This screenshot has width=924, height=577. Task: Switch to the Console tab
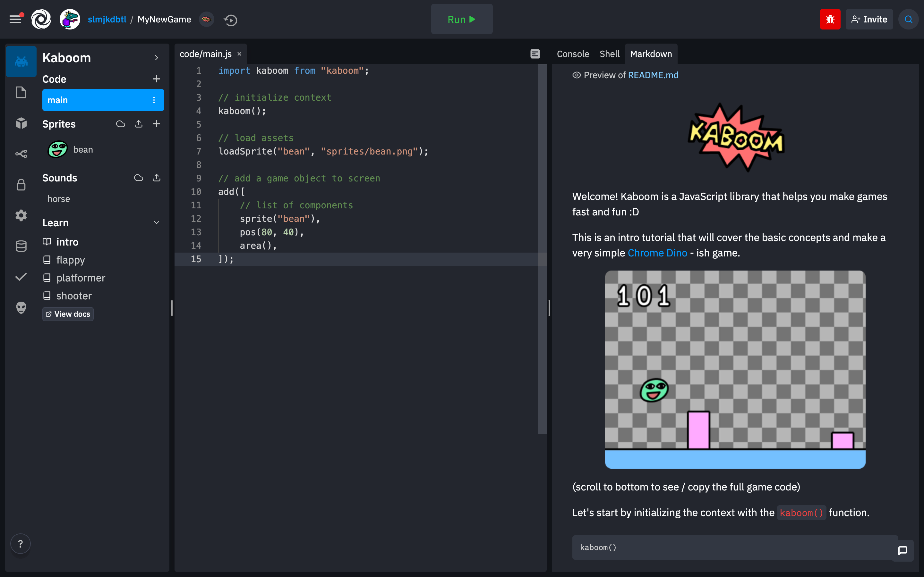[x=572, y=54]
